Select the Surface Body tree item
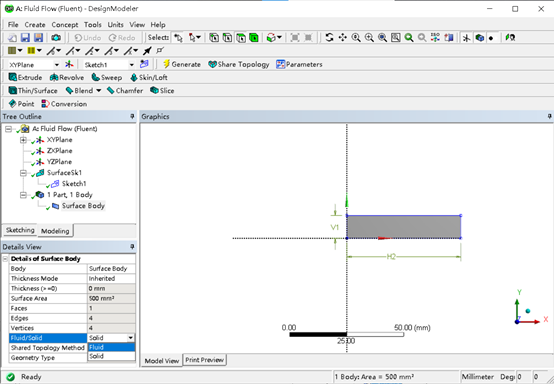Screen dimensions: 554x384 point(83,206)
